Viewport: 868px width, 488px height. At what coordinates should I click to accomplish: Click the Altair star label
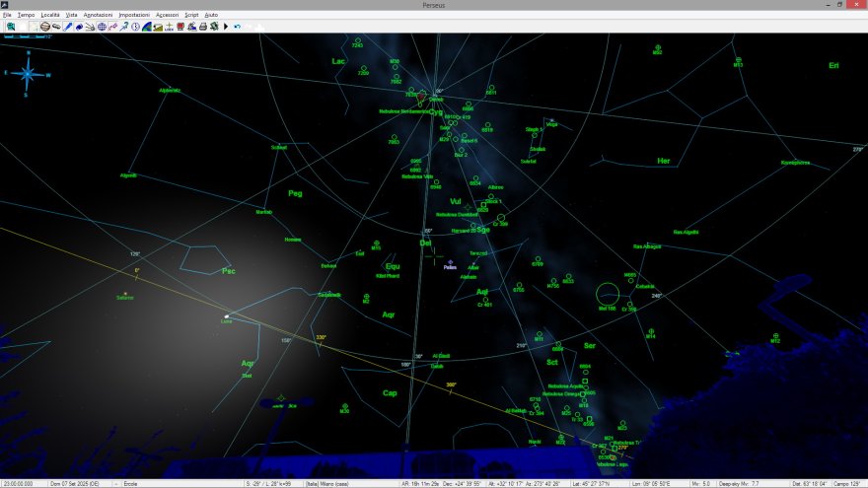[x=472, y=267]
